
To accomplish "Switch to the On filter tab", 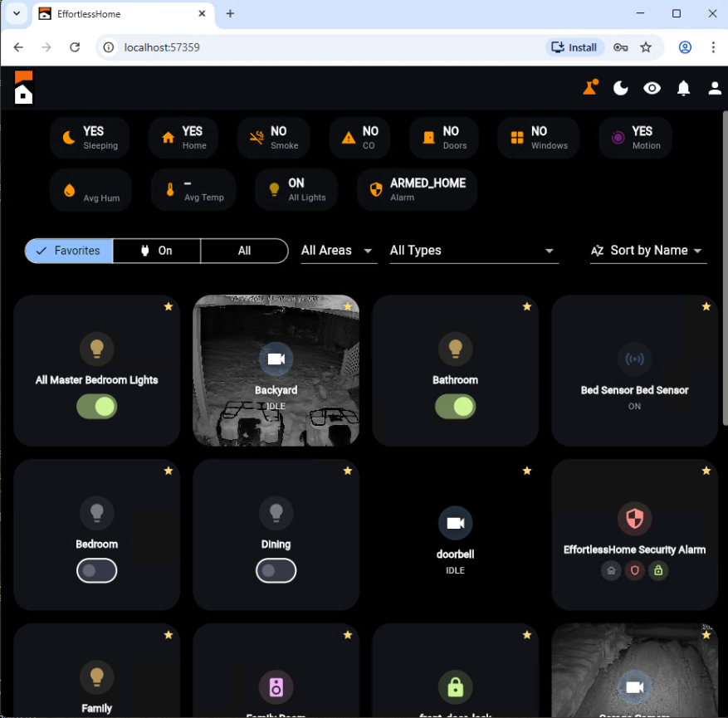I will click(x=156, y=251).
